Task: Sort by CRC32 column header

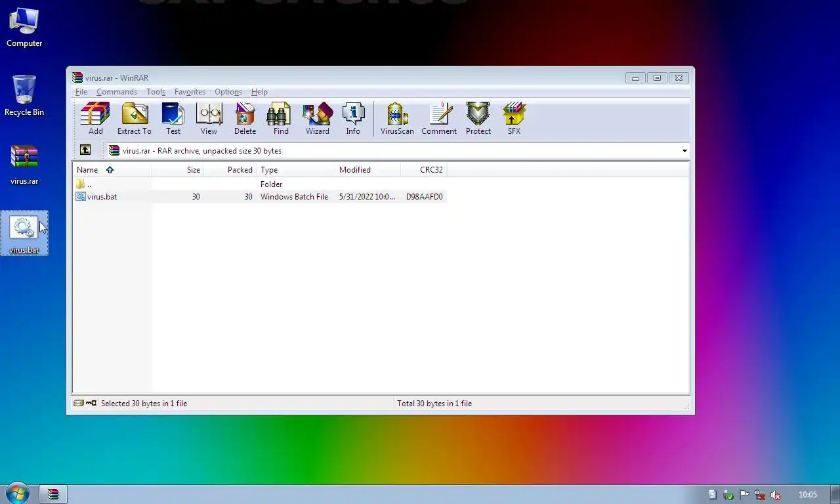Action: [x=423, y=170]
